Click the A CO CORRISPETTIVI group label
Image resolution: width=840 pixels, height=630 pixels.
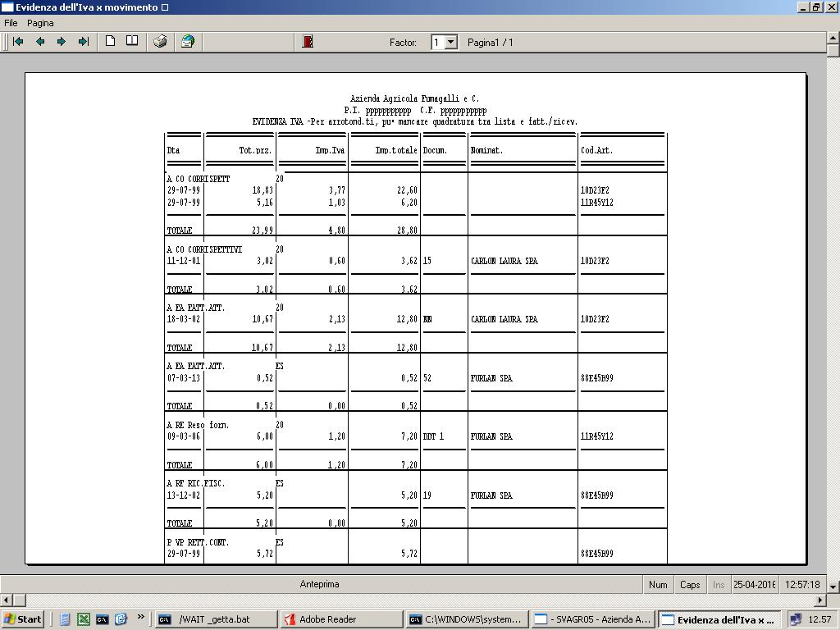point(204,249)
